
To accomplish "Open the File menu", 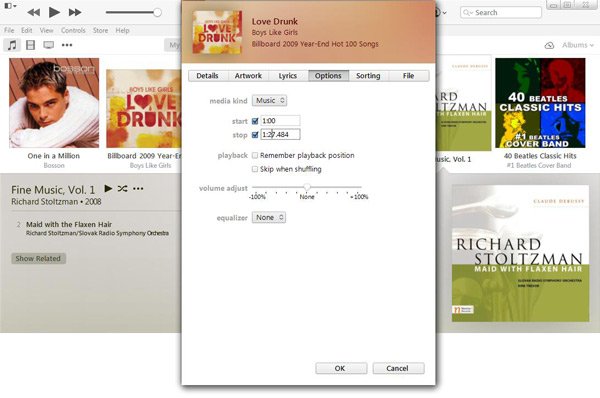I will coord(9,30).
